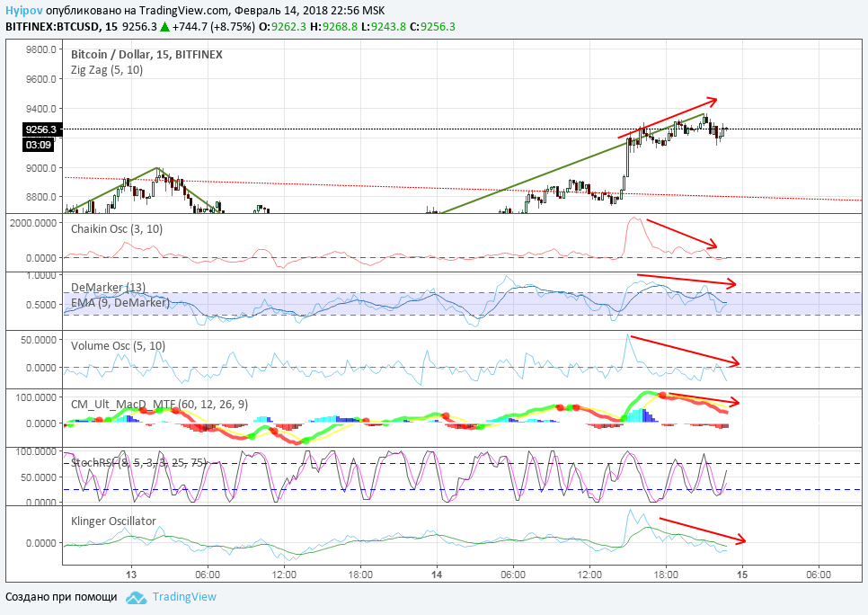The width and height of the screenshot is (868, 615).
Task: Click the 2000.0000 Chaikin scale label
Action: click(33, 222)
